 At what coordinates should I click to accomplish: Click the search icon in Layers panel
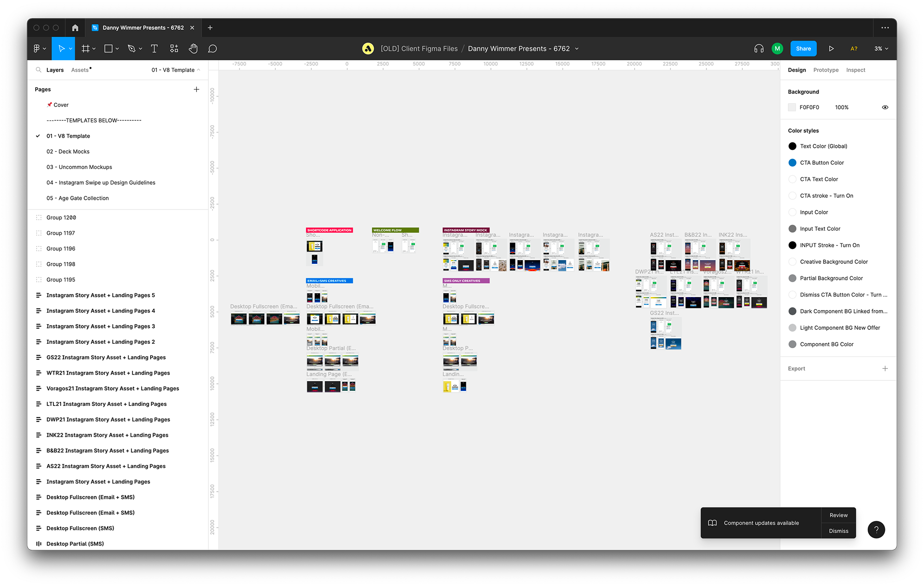38,70
